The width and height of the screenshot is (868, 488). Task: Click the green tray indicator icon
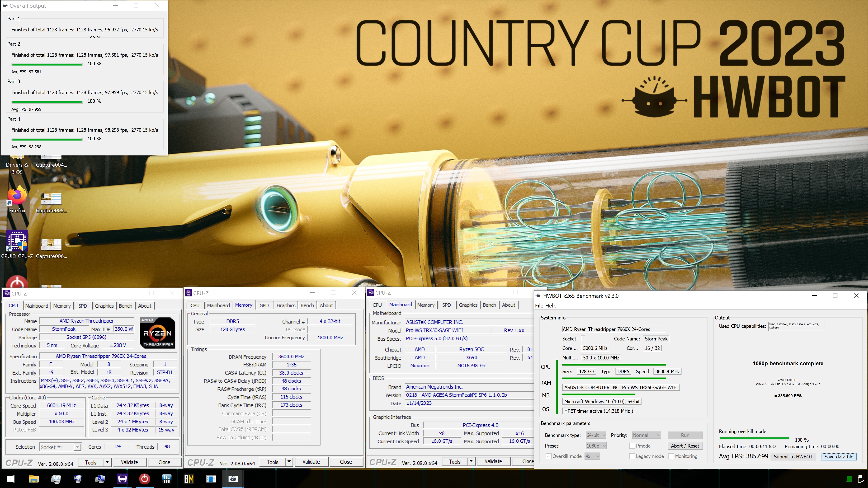tap(849, 479)
